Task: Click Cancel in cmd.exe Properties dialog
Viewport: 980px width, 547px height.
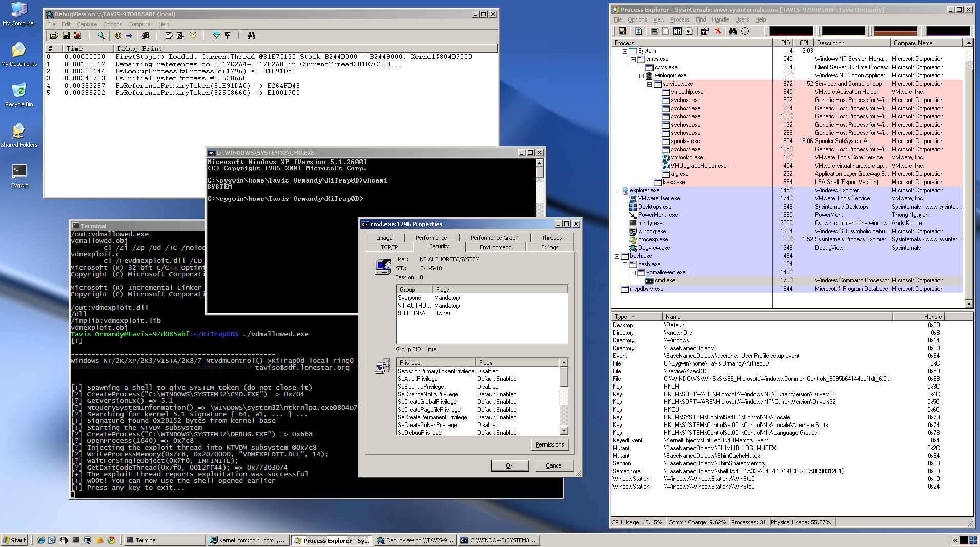Action: 554,465
